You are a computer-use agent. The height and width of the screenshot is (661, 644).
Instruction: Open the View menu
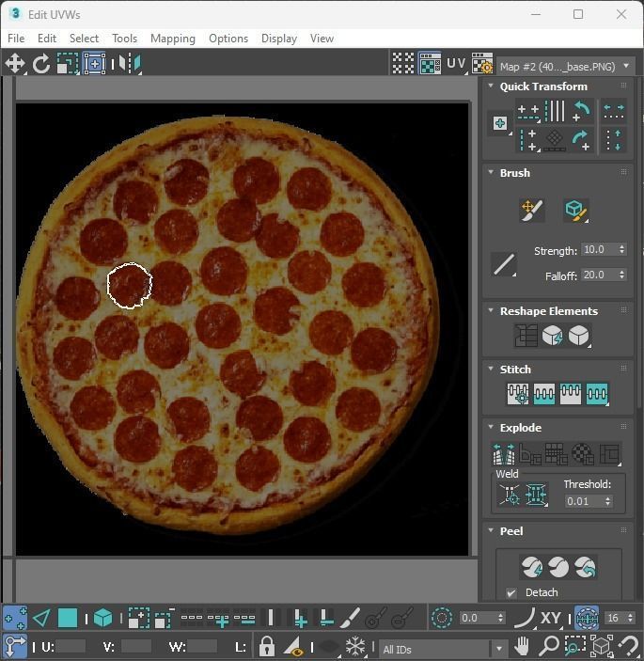pyautogui.click(x=322, y=39)
